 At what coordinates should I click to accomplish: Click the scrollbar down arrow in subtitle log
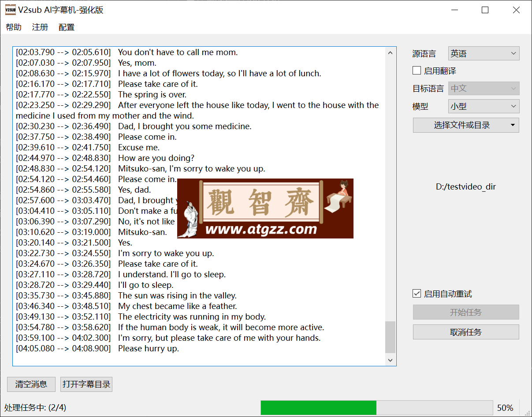[x=390, y=360]
